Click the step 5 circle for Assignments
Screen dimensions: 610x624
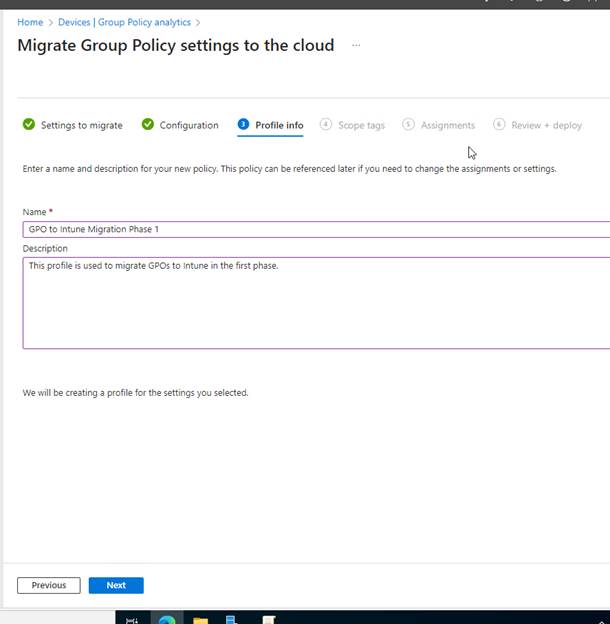408,125
